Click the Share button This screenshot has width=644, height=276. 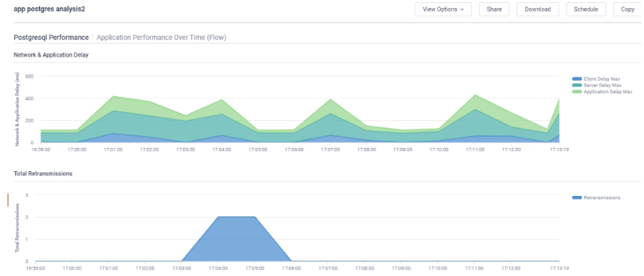click(x=494, y=9)
